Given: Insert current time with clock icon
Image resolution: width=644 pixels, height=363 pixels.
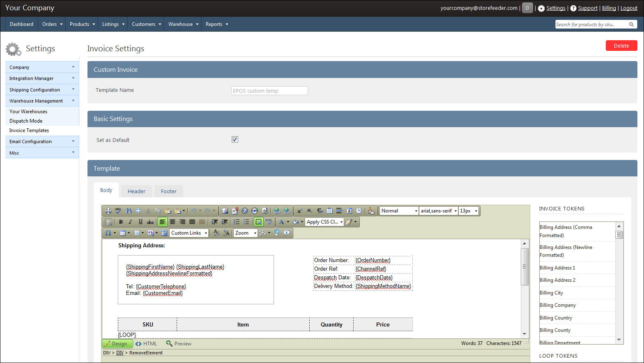Looking at the screenshot, I should click(359, 211).
